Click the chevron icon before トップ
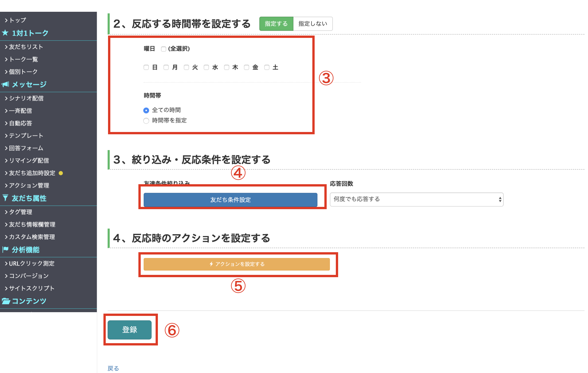The image size is (588, 373). (6, 20)
